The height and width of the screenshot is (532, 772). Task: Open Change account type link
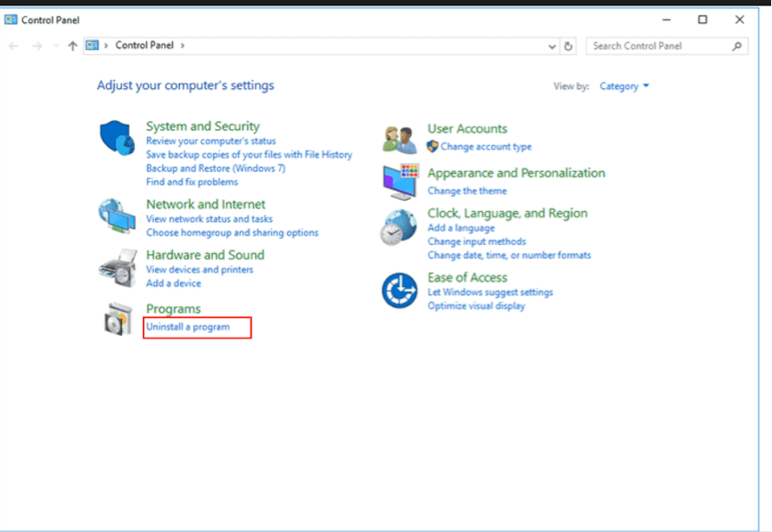(x=485, y=147)
